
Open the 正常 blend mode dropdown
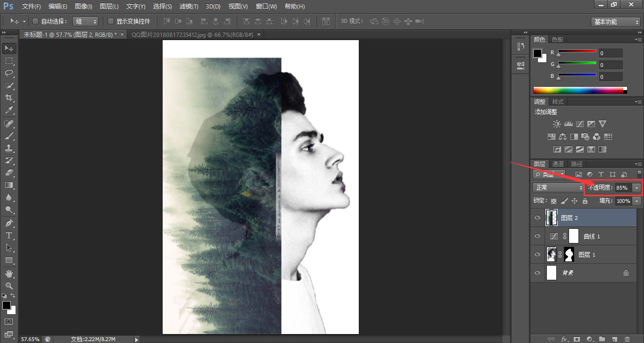point(558,188)
